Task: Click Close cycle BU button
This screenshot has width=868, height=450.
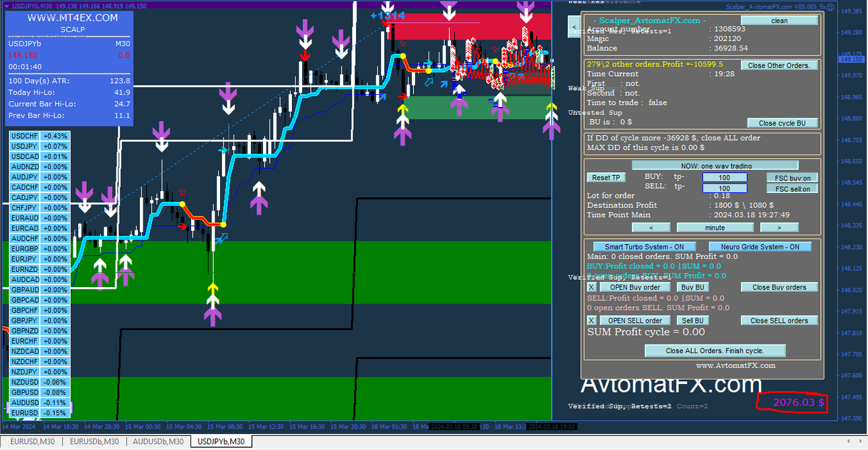Action: 783,123
